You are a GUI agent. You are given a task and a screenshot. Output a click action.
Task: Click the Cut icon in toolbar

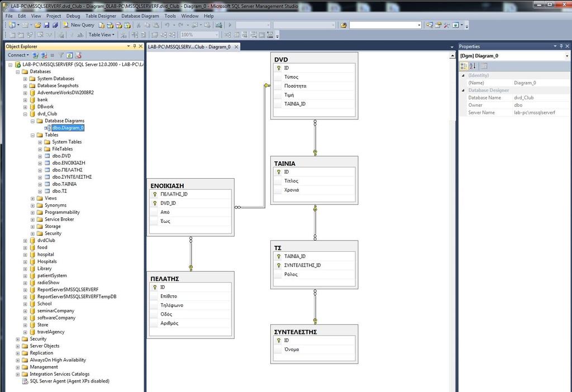tap(139, 25)
